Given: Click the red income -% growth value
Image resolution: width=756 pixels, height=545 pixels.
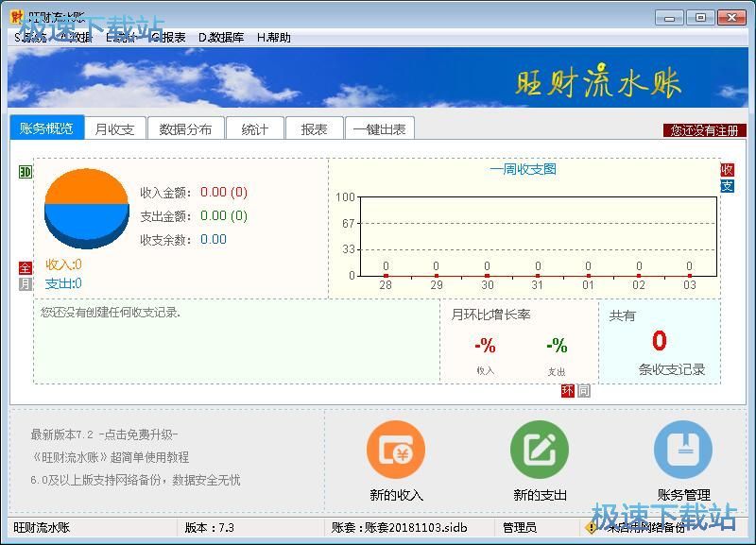Looking at the screenshot, I should (485, 345).
